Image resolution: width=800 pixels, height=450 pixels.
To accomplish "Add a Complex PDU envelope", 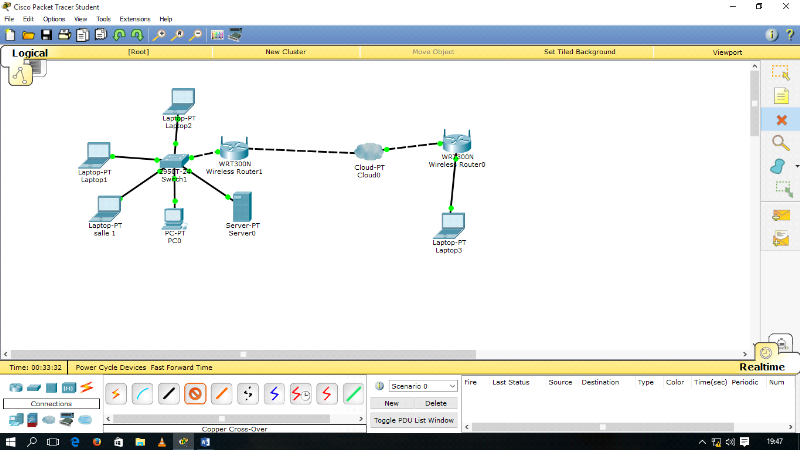I will pyautogui.click(x=781, y=238).
